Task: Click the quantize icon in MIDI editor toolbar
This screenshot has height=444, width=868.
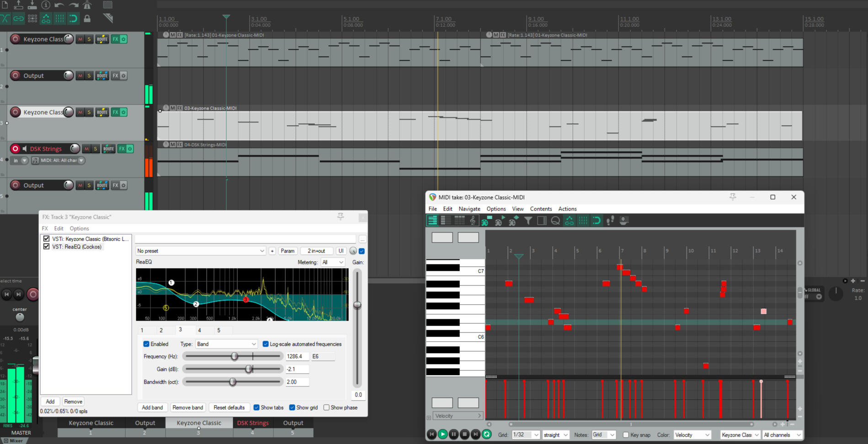Action: tap(555, 221)
